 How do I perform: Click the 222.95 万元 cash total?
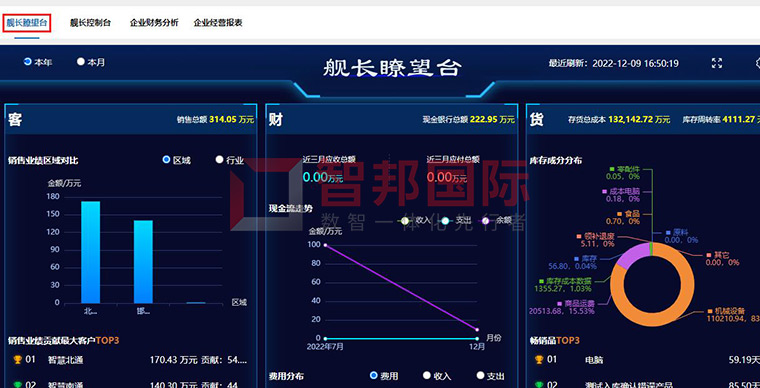coord(492,120)
